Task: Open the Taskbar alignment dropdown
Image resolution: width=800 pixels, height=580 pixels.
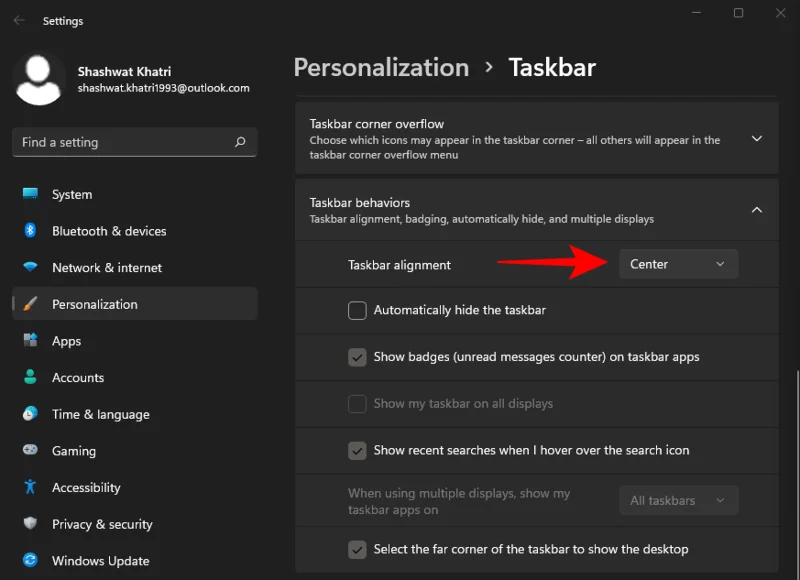Action: [678, 263]
